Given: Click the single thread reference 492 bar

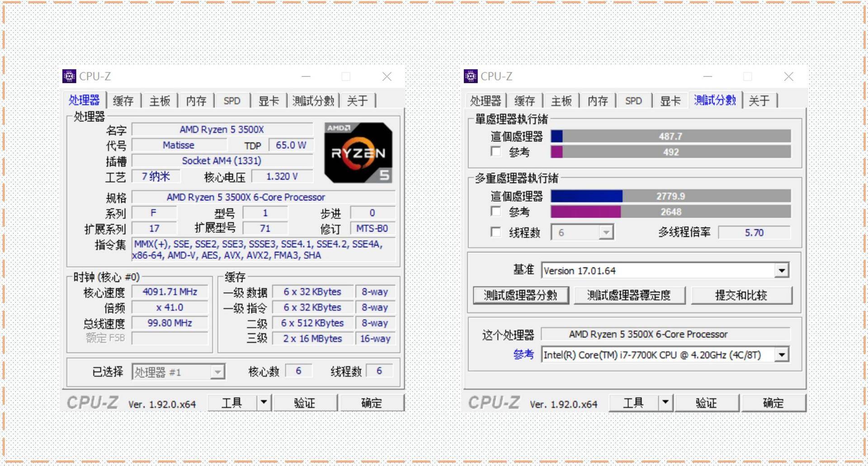Looking at the screenshot, I should coord(671,152).
